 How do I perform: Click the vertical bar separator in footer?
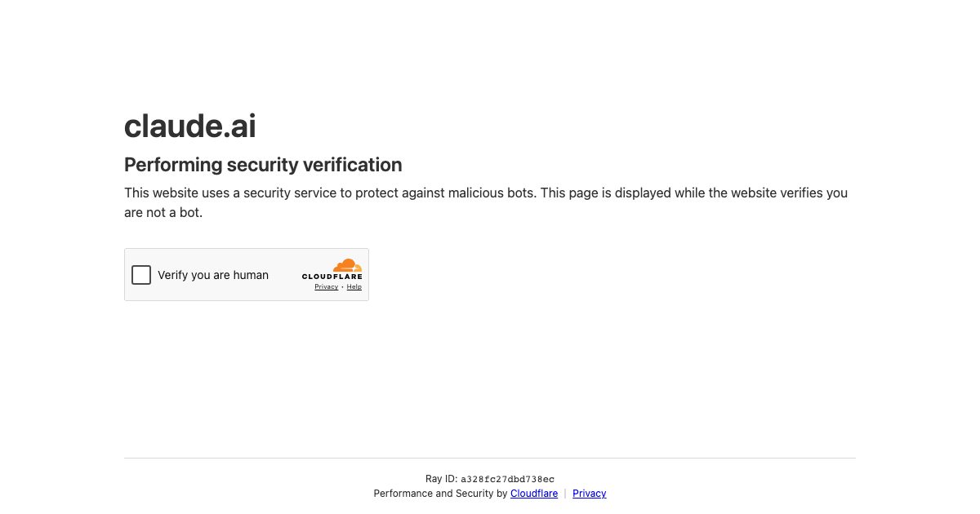pyautogui.click(x=565, y=494)
